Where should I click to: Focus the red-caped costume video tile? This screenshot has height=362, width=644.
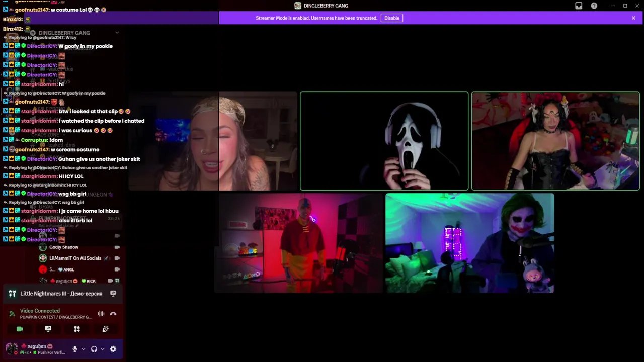[555, 141]
